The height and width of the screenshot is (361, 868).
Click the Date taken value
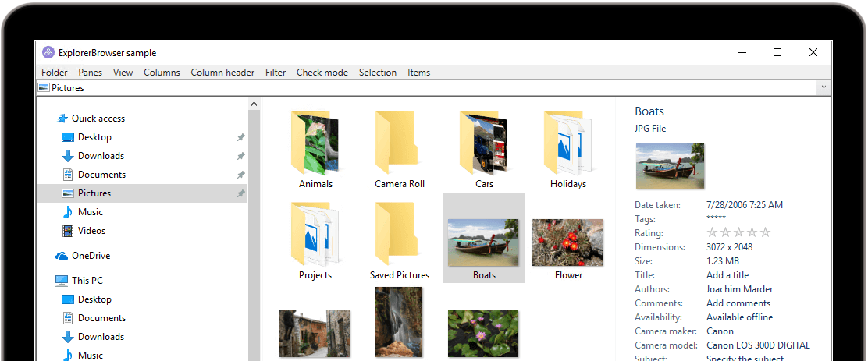(745, 205)
